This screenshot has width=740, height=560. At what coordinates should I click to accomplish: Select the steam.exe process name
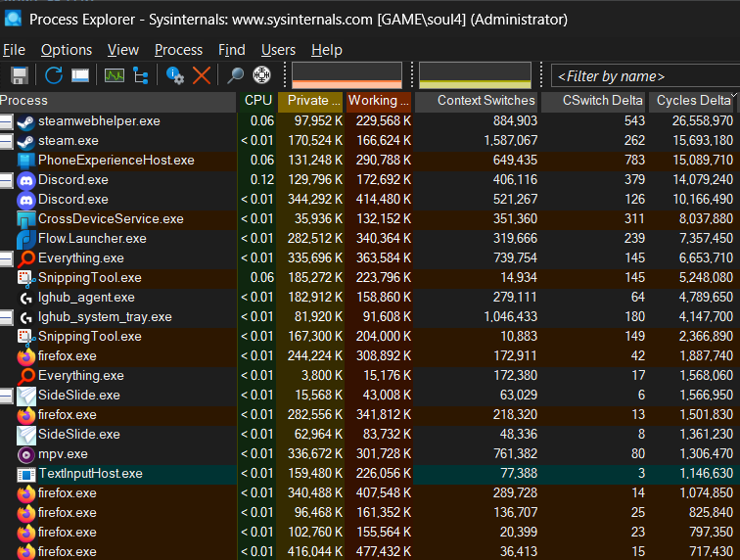(x=69, y=141)
